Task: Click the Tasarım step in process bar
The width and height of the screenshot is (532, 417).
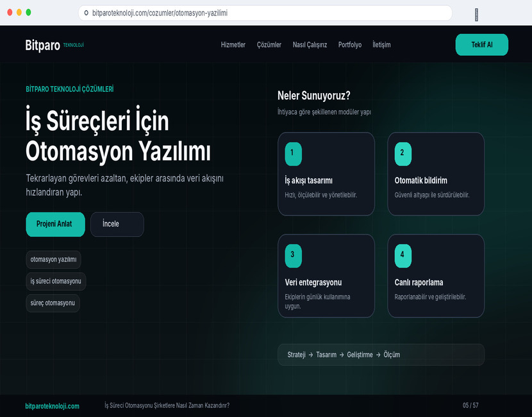Action: [x=326, y=355]
